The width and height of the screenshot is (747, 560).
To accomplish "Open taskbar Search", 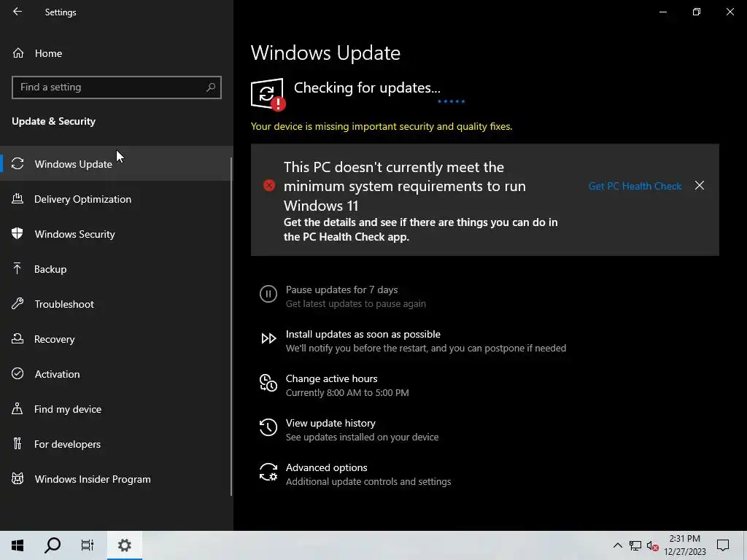I will (x=53, y=545).
